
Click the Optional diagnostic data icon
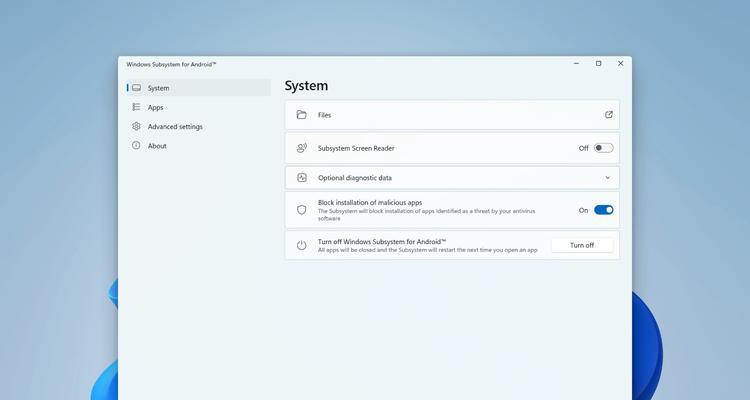[x=302, y=178]
